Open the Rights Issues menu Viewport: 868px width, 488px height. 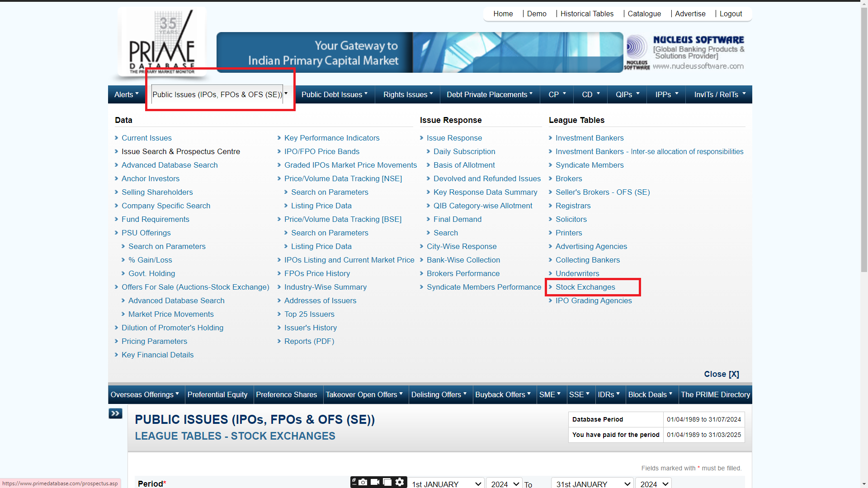point(408,94)
